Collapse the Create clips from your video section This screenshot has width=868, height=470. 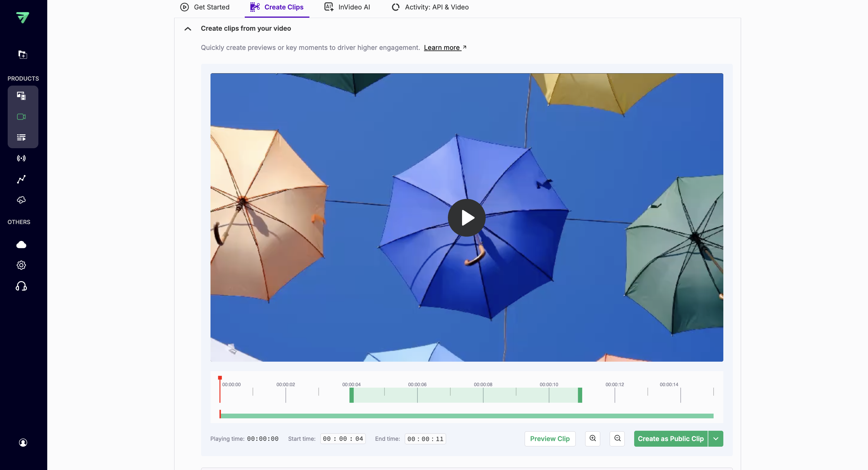187,29
